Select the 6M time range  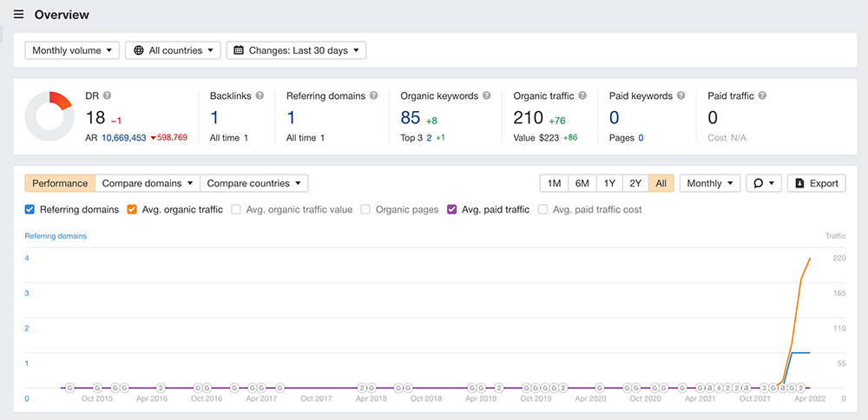coord(582,183)
